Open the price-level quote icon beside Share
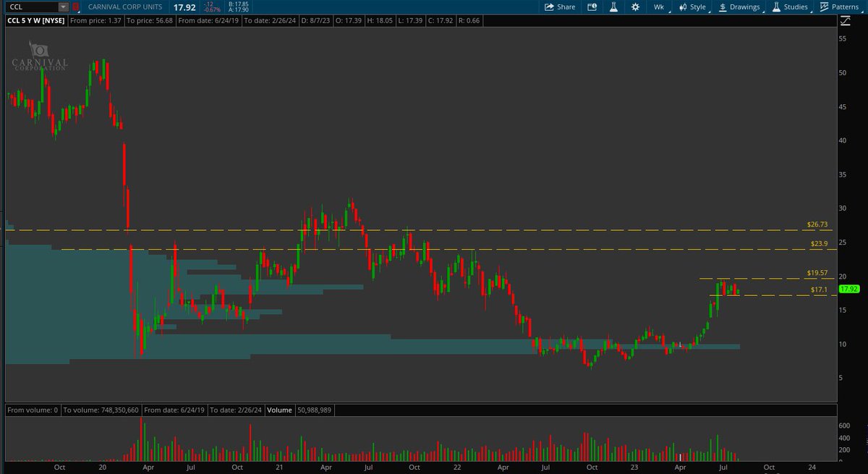The height and width of the screenshot is (474, 868). click(592, 7)
